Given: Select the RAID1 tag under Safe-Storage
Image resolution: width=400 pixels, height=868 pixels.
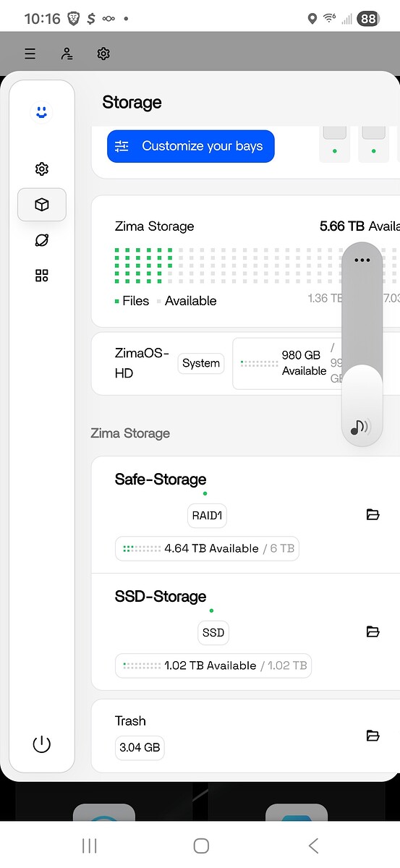Looking at the screenshot, I should [207, 516].
